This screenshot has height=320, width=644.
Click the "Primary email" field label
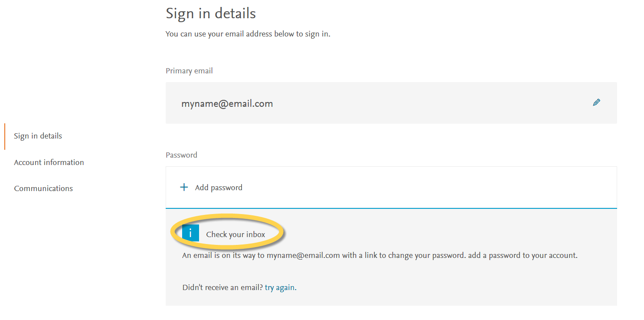189,71
